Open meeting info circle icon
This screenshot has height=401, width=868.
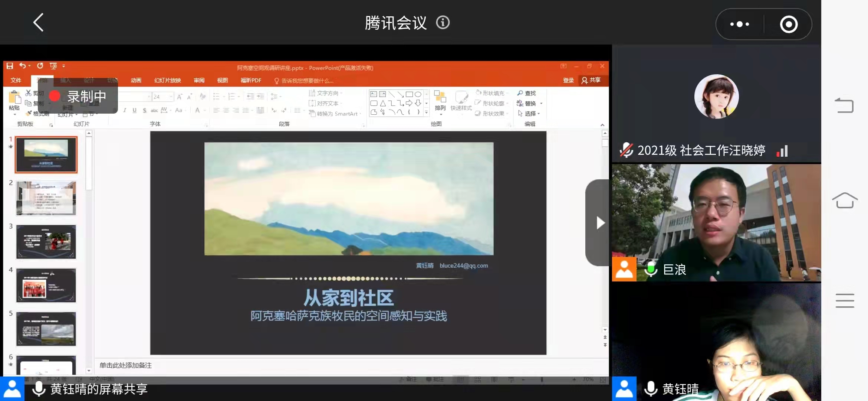coord(443,23)
